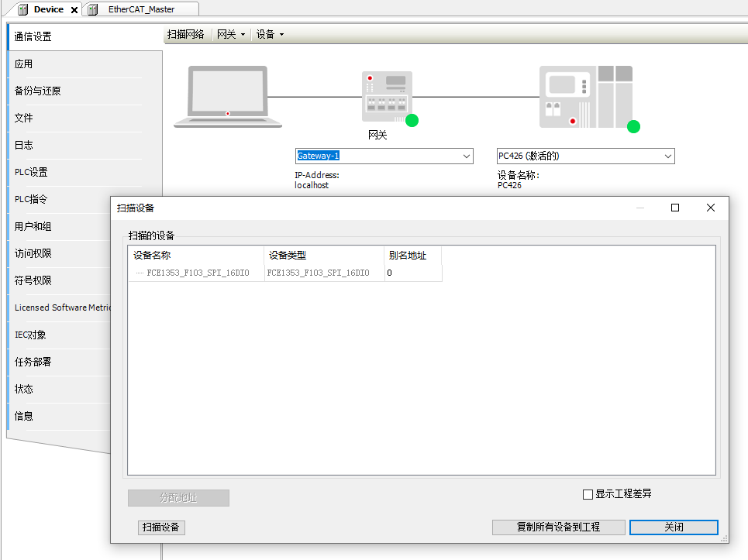Enable the 显示工程差异 checkbox
Viewport: 748px width, 560px height.
(588, 494)
